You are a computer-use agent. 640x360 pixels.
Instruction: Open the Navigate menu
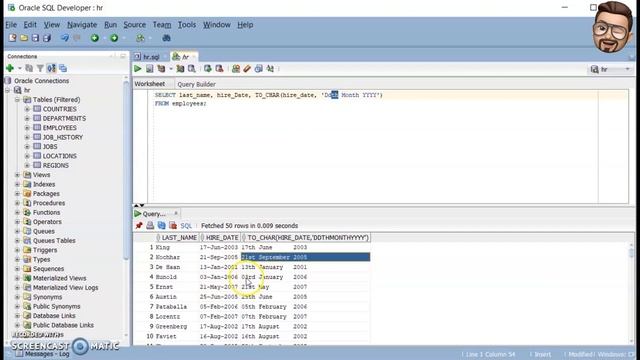82,25
